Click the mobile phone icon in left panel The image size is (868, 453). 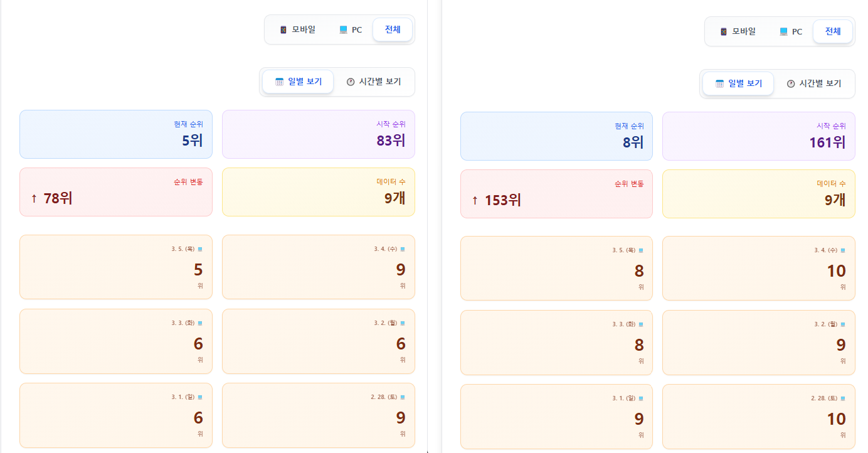click(283, 30)
